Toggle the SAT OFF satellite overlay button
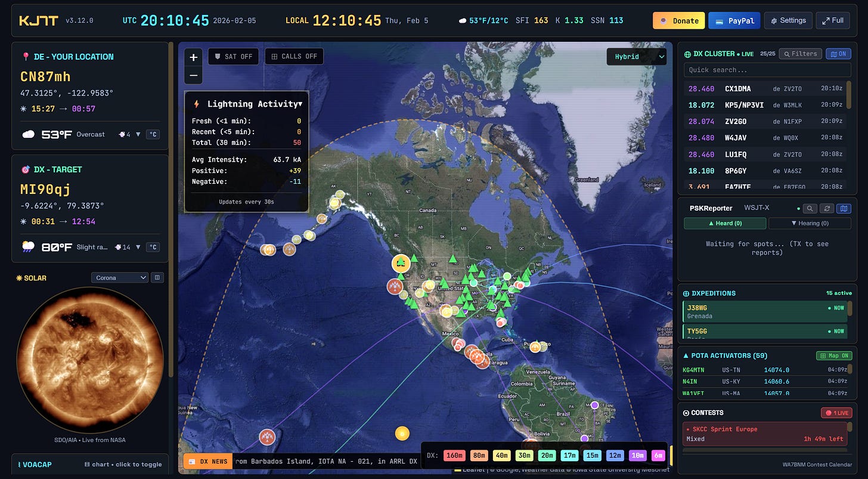Image resolution: width=868 pixels, height=479 pixels. (x=234, y=57)
